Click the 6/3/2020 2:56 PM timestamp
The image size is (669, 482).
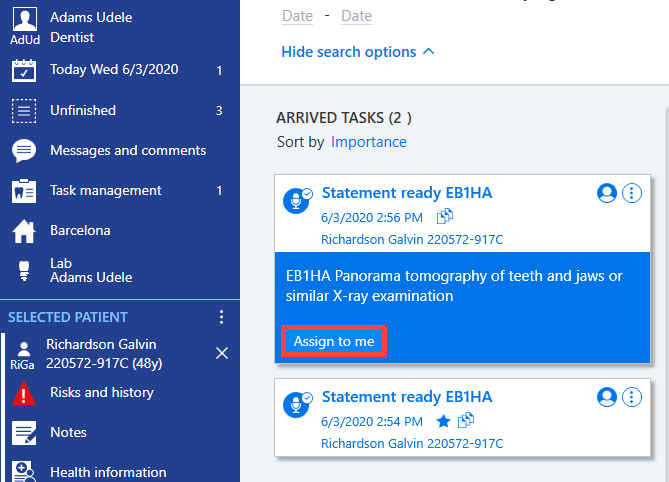pos(372,218)
